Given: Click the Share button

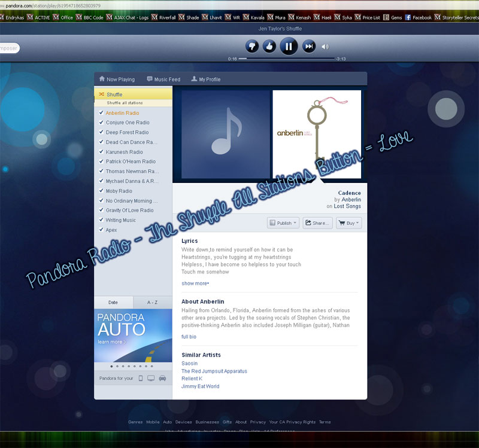Looking at the screenshot, I should click(x=317, y=223).
